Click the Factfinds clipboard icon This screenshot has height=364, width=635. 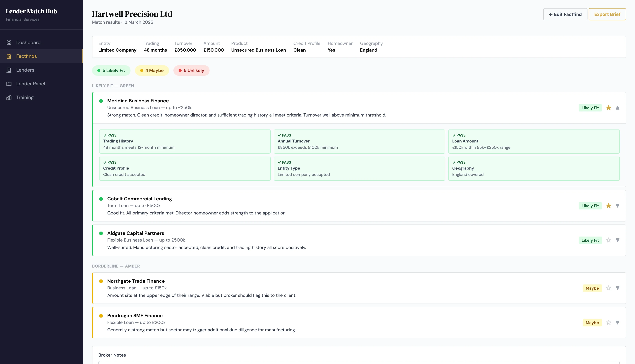(x=9, y=56)
